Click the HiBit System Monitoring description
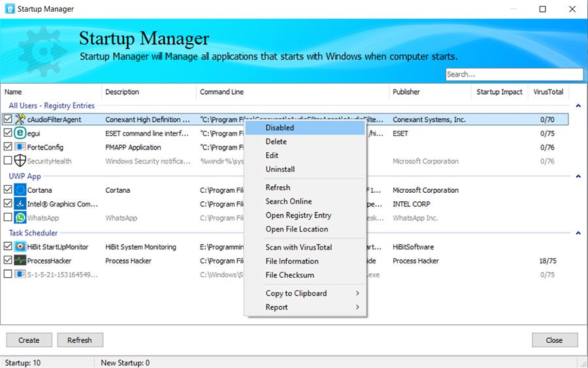588x368 pixels. coord(140,247)
